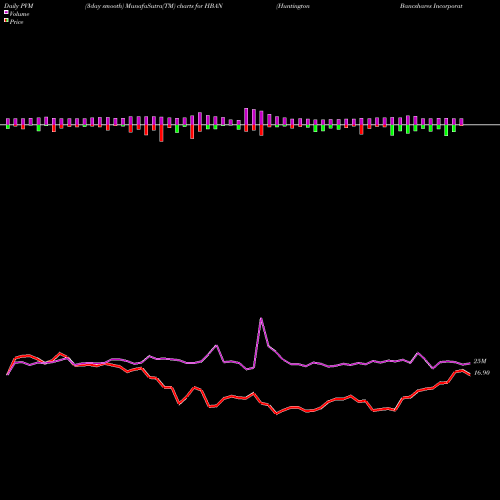Click the 'Daily PVM' title text
Image resolution: width=500 pixels, height=500 pixels.
[x=19, y=6]
